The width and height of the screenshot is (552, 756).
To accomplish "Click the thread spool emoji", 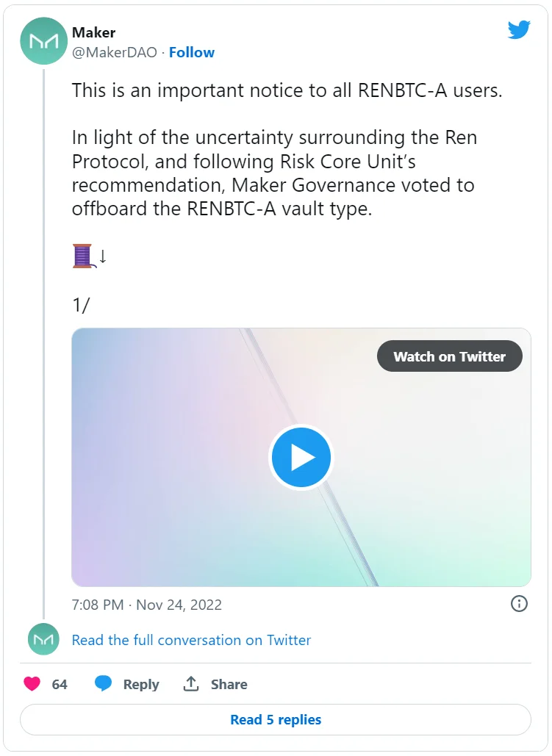I will click(x=82, y=256).
